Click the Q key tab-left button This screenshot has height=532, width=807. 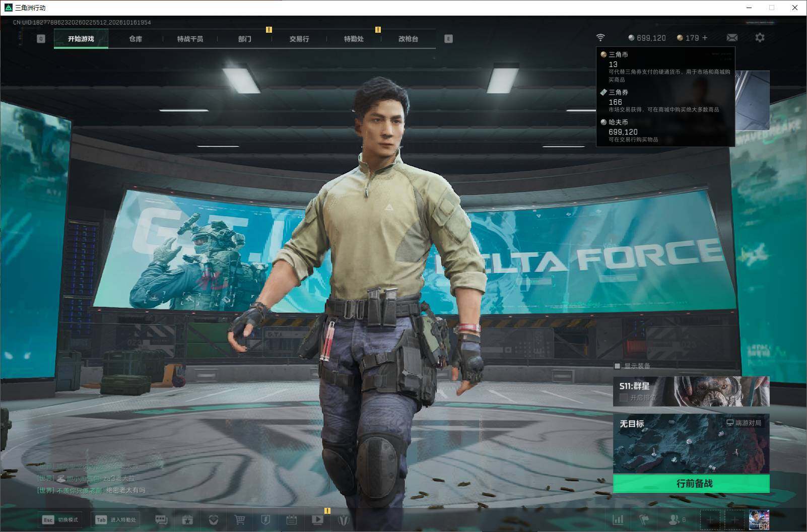click(41, 39)
